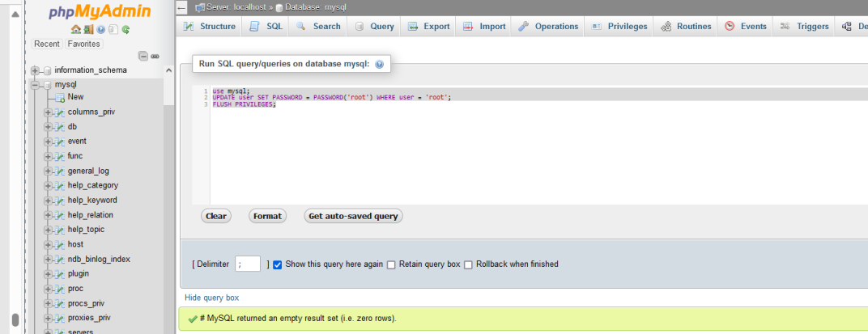The image size is (868, 334).
Task: Click the db table icon
Action: (x=60, y=127)
